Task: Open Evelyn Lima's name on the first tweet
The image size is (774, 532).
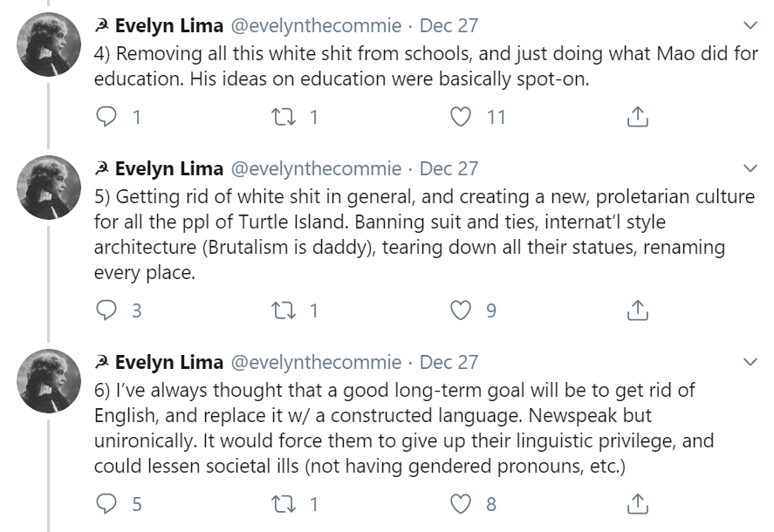Action: pos(168,26)
